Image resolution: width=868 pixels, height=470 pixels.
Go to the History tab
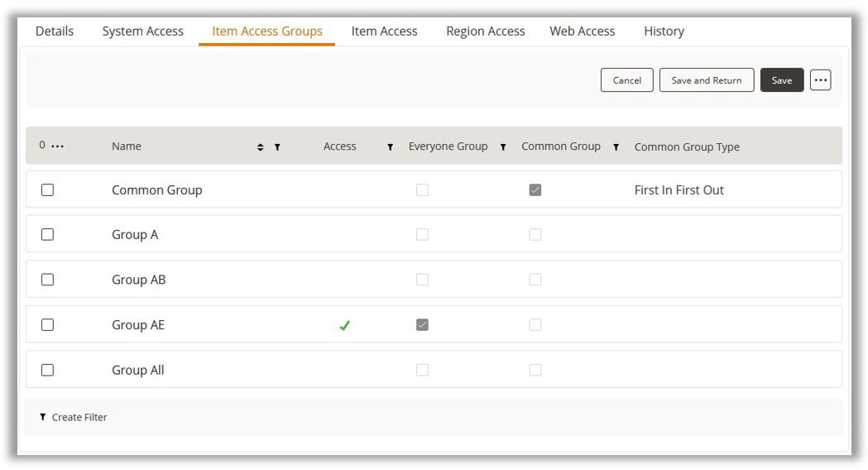coord(664,31)
